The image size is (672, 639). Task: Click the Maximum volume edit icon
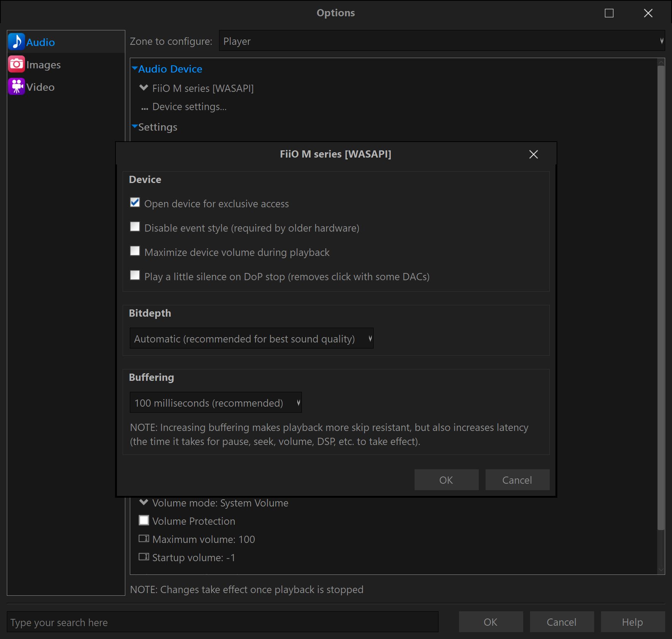pos(144,538)
